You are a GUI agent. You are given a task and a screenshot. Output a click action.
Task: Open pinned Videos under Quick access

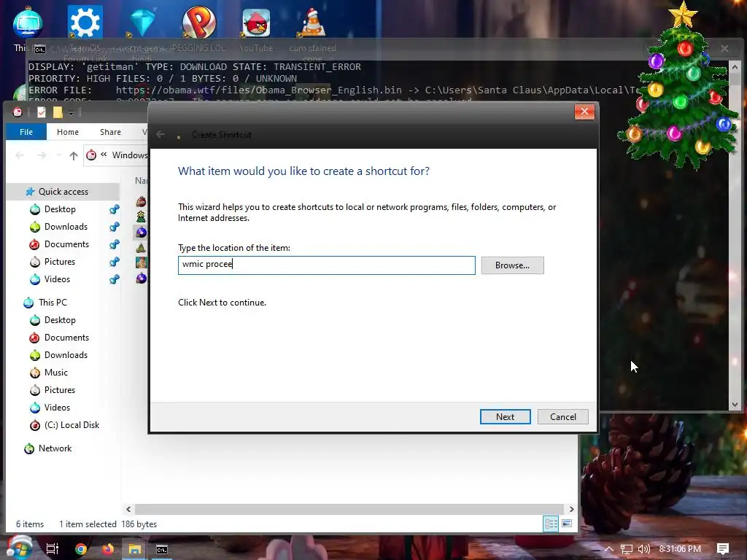[x=57, y=279]
